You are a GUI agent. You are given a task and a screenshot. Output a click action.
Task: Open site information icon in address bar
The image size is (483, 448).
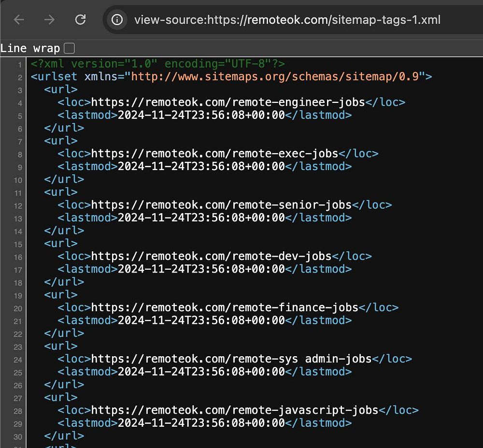point(117,20)
